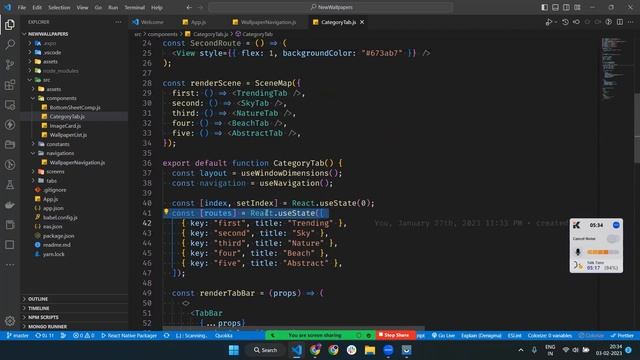Open Zoom app from the taskbar

click(x=388, y=350)
